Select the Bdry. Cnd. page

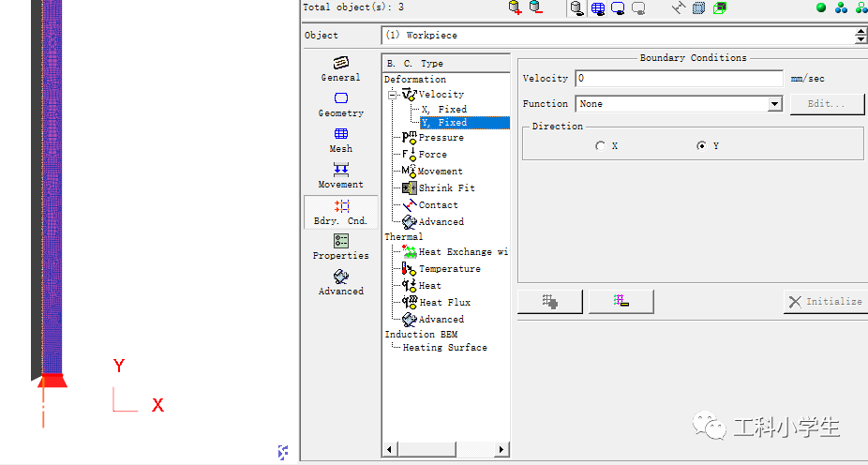click(x=341, y=212)
